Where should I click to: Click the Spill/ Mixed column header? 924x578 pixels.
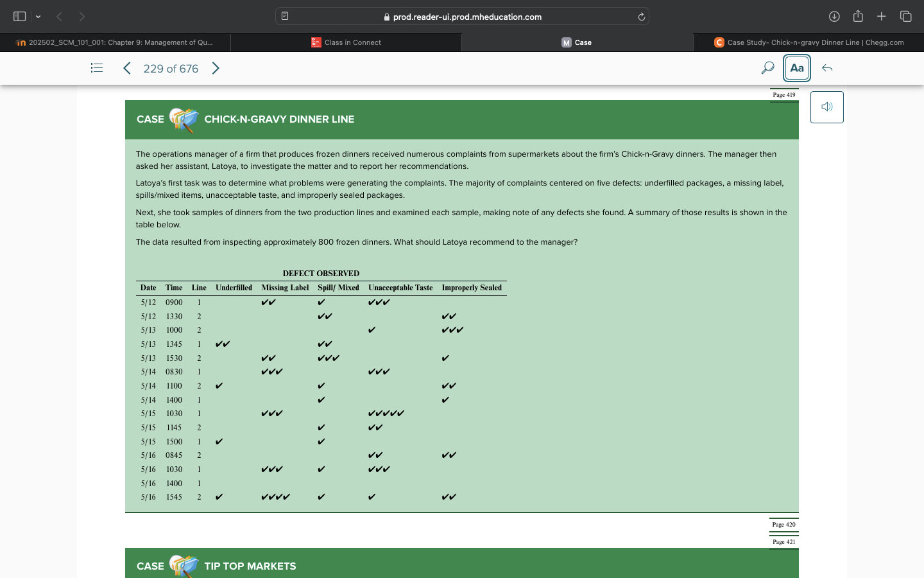tap(338, 288)
